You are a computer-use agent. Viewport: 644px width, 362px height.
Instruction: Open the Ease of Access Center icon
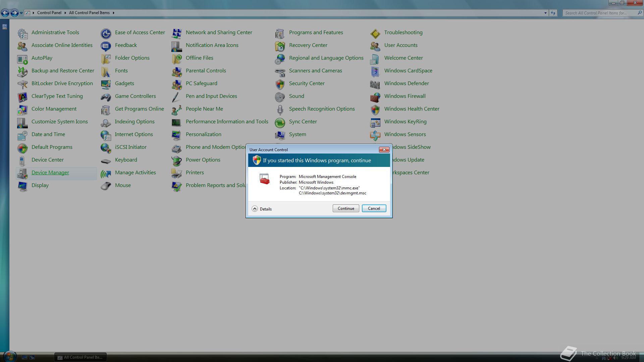pyautogui.click(x=106, y=33)
